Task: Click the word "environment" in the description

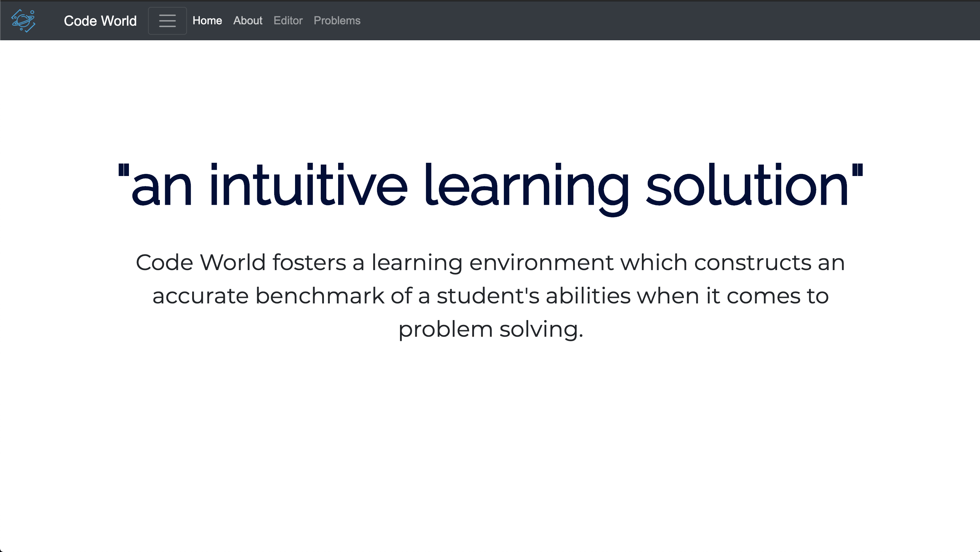Action: 541,262
